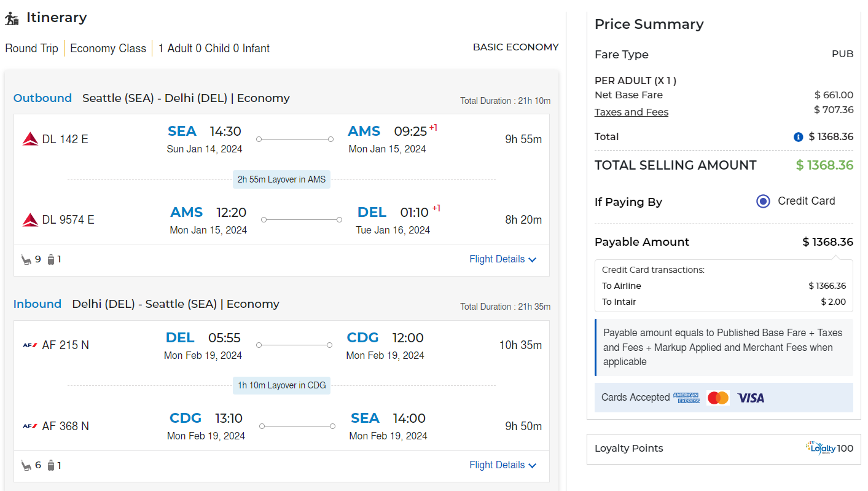Click the inbound baggage allowance icon
This screenshot has height=491, width=868.
[x=51, y=465]
